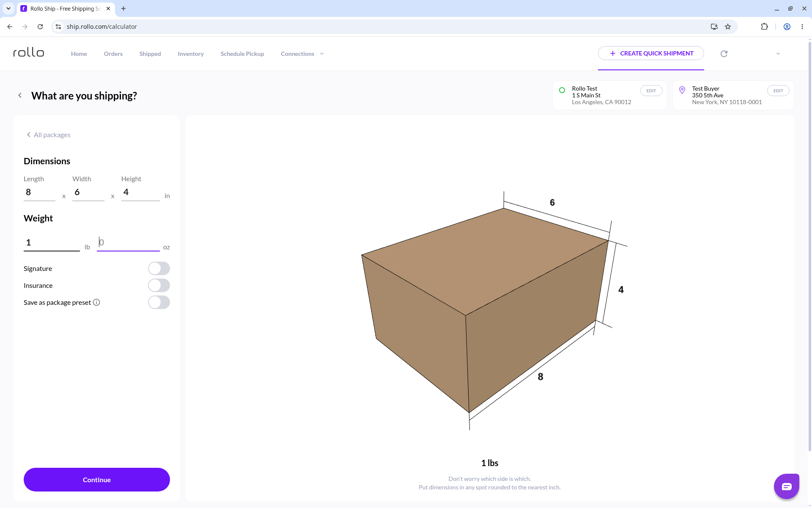This screenshot has height=508, width=812.
Task: Click the green origin circle icon
Action: coord(562,90)
